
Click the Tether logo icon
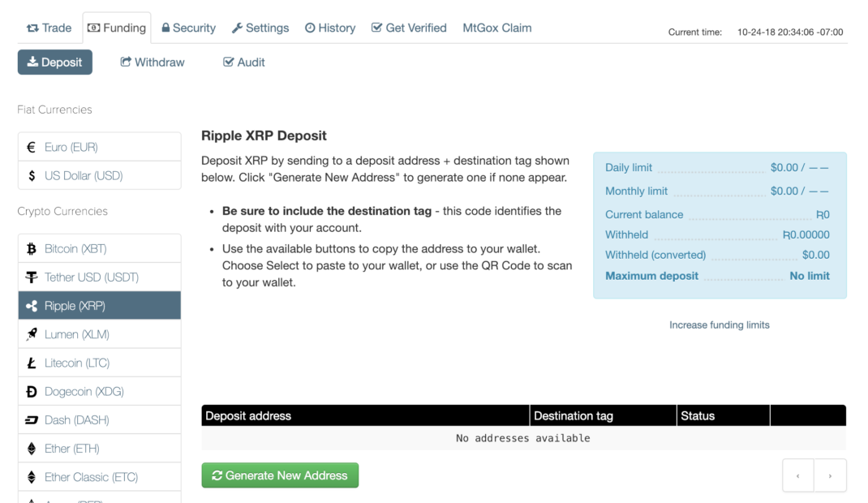(32, 277)
